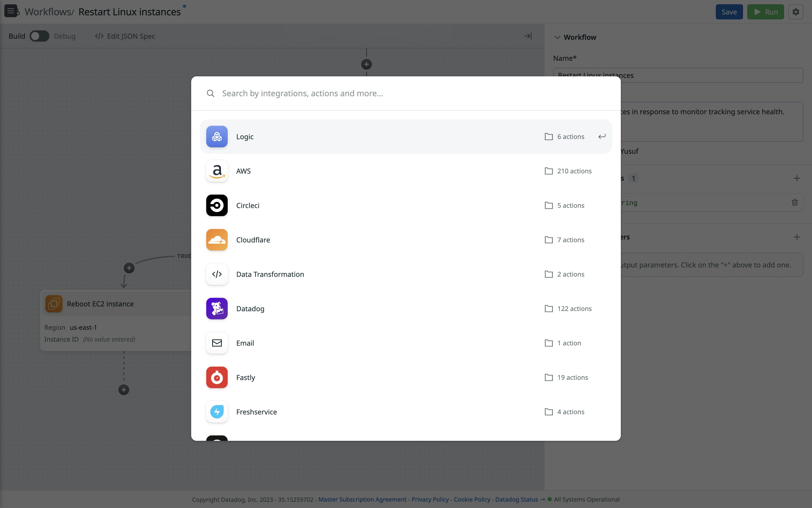The image size is (812, 508).
Task: Select the Freshservice lightning icon
Action: pyautogui.click(x=217, y=412)
